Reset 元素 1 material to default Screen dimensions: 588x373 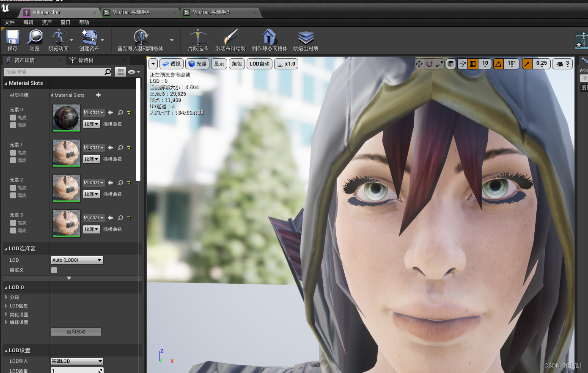(x=129, y=148)
